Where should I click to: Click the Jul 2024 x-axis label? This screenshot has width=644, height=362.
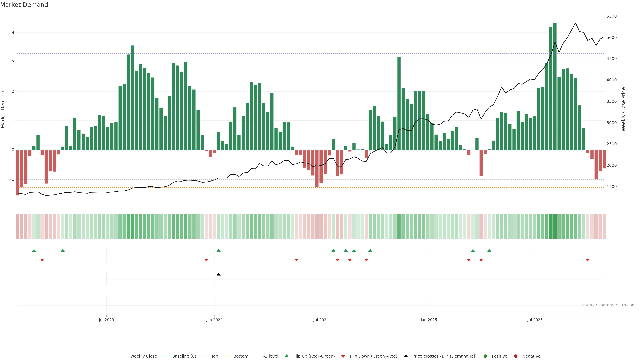point(321,320)
